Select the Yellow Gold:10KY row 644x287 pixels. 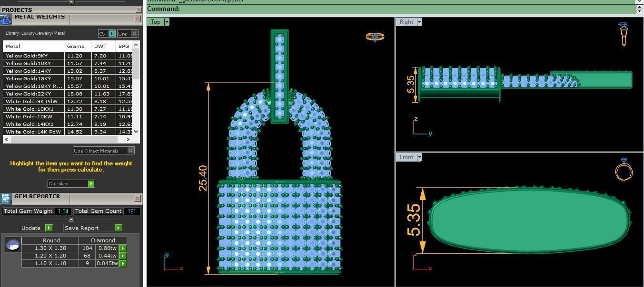click(x=68, y=63)
